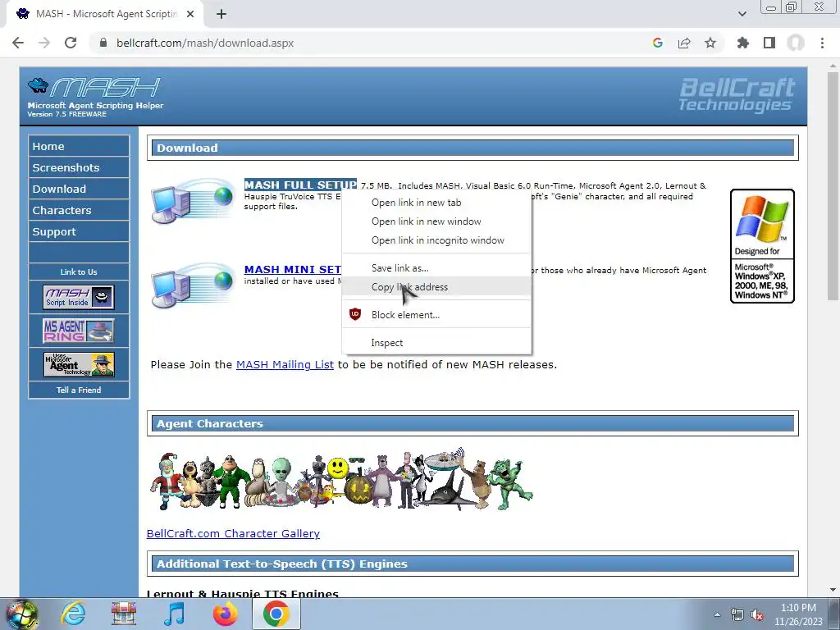Viewport: 840px width, 630px height.
Task: Open Characters in the sidebar
Action: [79, 210]
